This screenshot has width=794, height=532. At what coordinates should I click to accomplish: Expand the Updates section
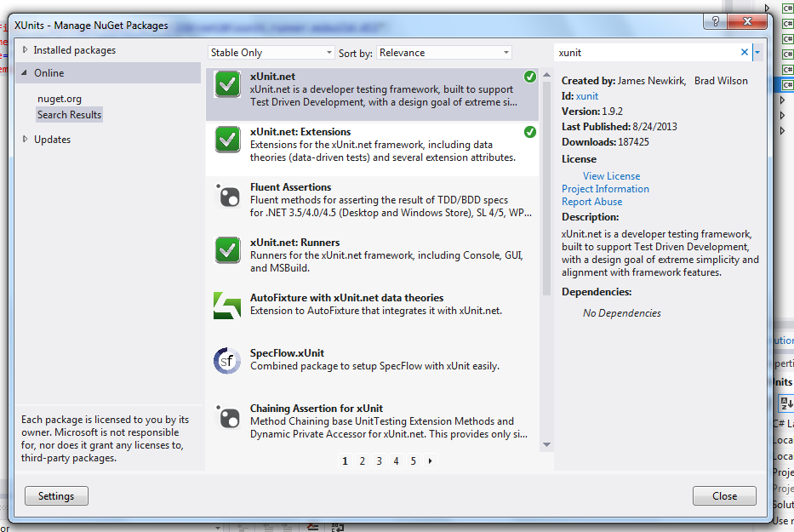pyautogui.click(x=25, y=140)
